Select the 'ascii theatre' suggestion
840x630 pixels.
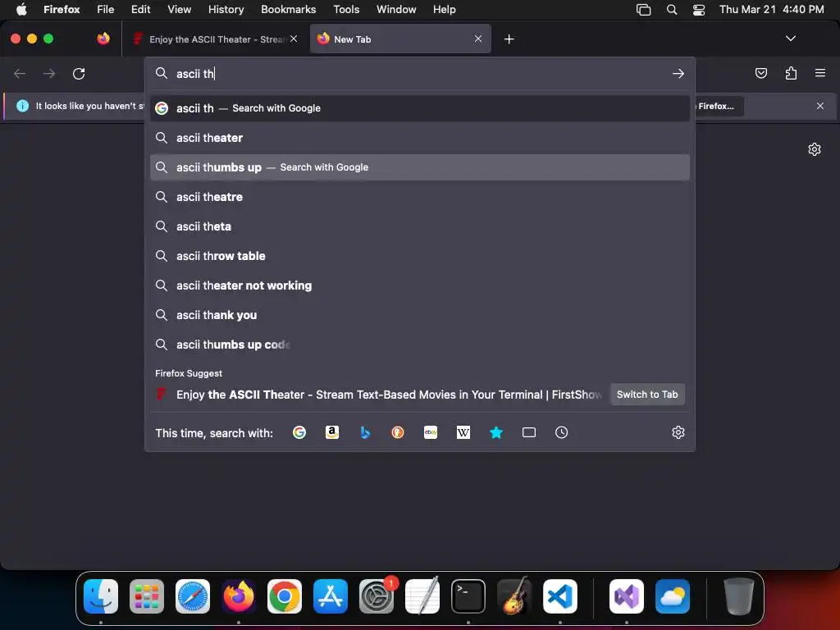[x=419, y=197]
